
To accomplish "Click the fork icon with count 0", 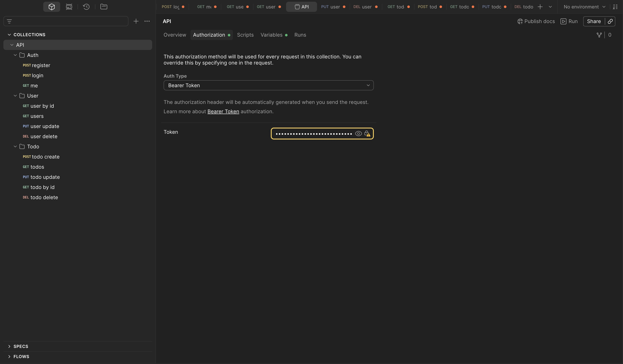I will click(599, 35).
